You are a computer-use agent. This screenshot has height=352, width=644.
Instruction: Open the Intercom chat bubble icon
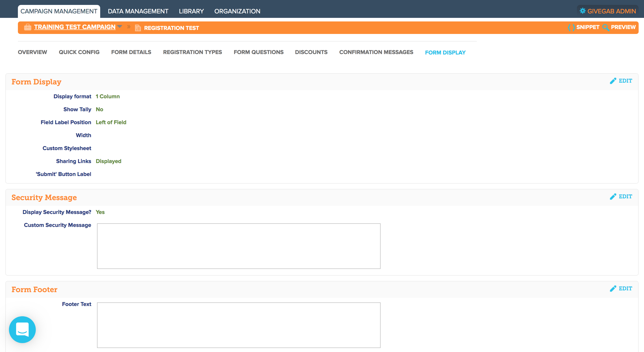pos(22,329)
